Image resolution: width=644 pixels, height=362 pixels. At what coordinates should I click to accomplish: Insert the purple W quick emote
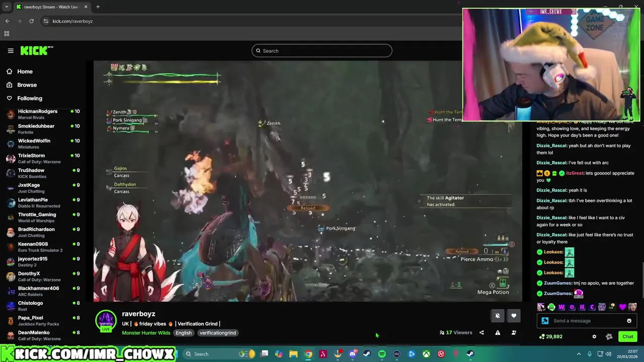[561, 307]
